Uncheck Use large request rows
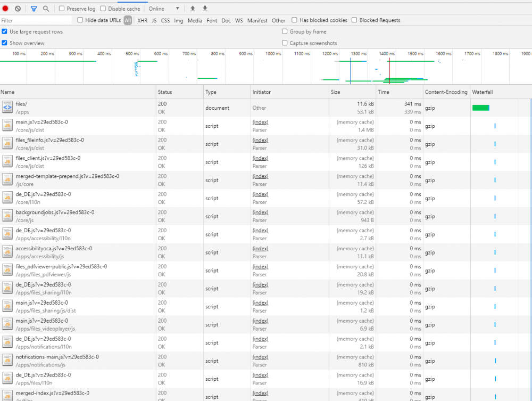532x401 pixels. (4, 31)
